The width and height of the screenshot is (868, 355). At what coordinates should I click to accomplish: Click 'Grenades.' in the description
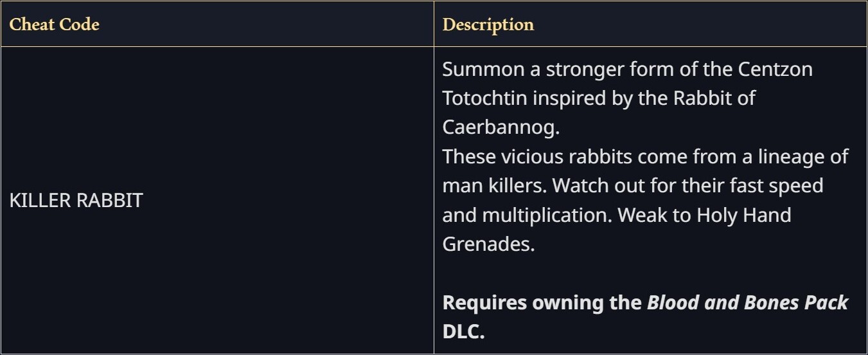(488, 244)
